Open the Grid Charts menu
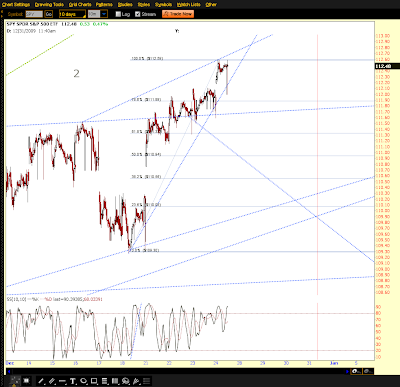The image size is (400, 387). coord(80,4)
